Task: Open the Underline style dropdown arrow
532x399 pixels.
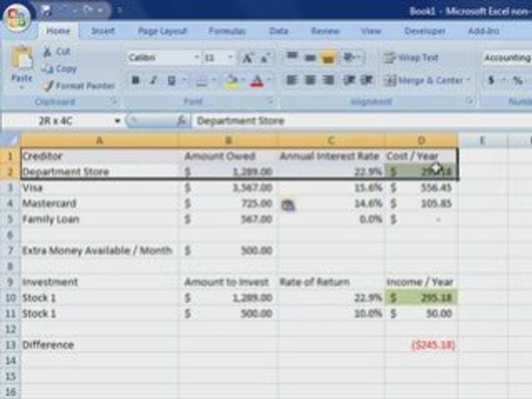Action: point(184,80)
